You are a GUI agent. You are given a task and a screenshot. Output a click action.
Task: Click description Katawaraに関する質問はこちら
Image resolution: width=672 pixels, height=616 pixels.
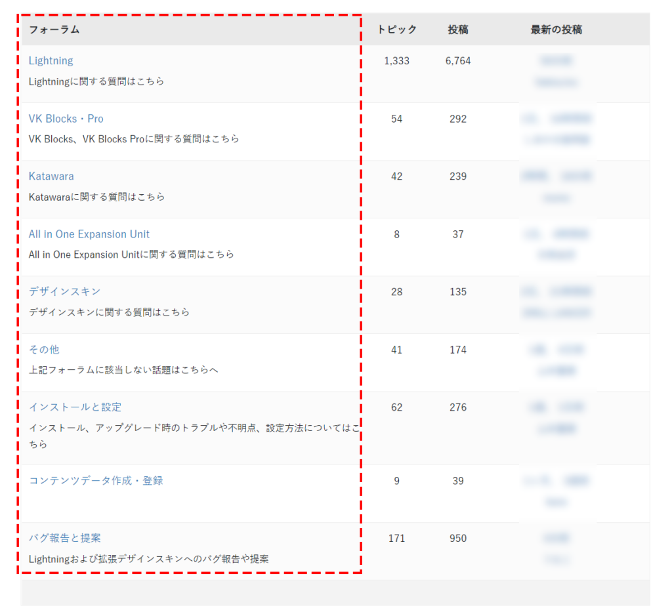pyautogui.click(x=97, y=197)
